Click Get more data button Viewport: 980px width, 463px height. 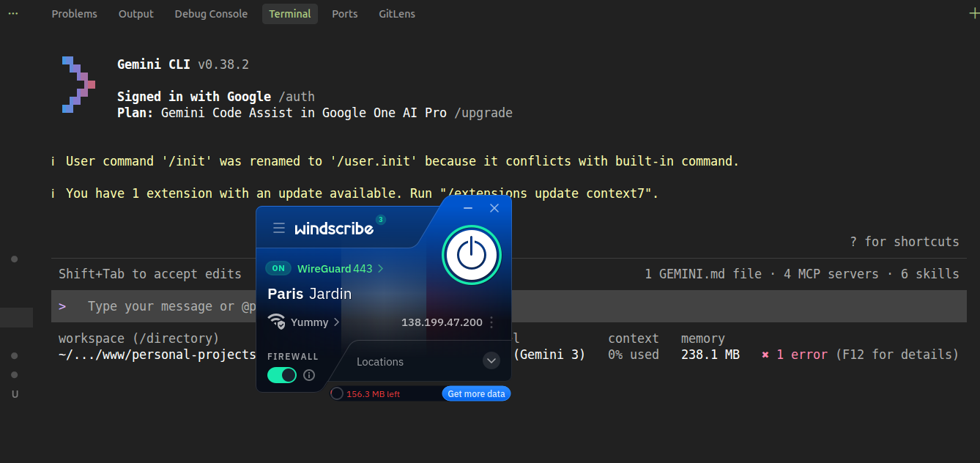(x=476, y=393)
